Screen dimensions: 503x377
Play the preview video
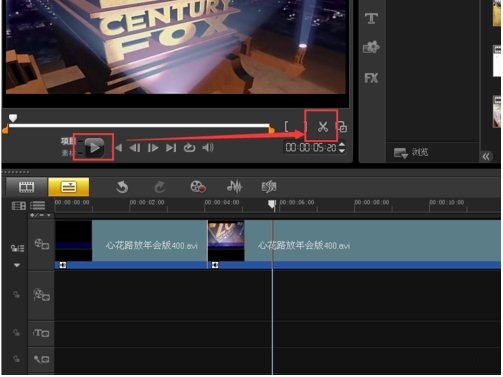pos(94,147)
